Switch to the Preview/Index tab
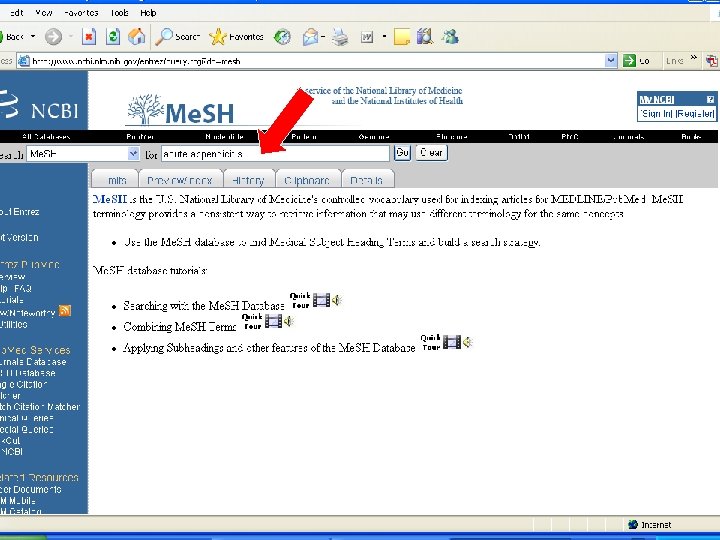The image size is (720, 540). click(180, 180)
